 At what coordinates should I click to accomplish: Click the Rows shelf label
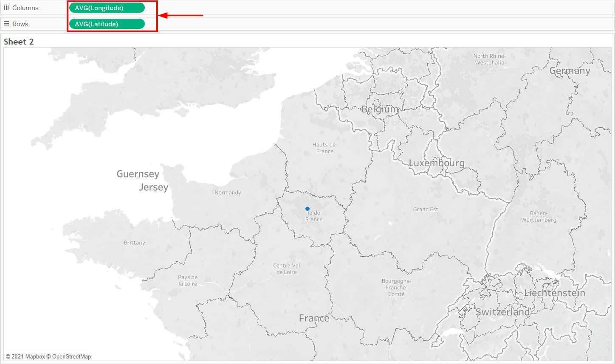[20, 24]
